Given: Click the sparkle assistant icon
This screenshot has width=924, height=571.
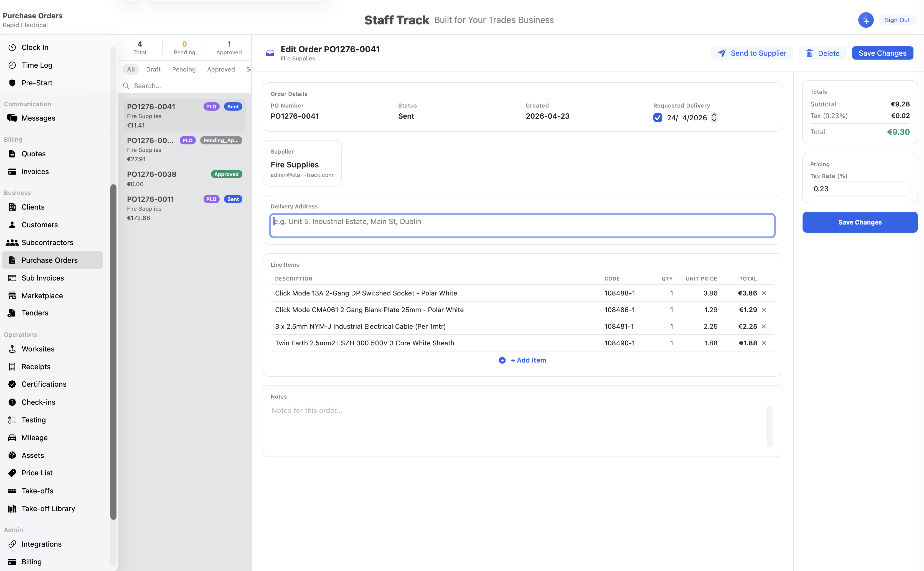Looking at the screenshot, I should [x=865, y=20].
